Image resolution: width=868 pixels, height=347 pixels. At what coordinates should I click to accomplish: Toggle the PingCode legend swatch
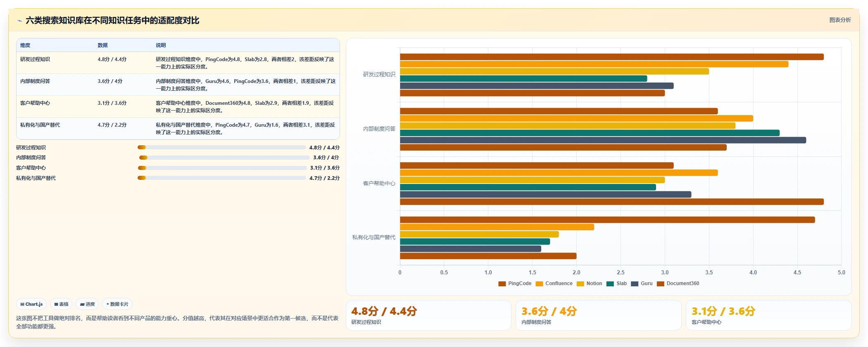pos(502,284)
